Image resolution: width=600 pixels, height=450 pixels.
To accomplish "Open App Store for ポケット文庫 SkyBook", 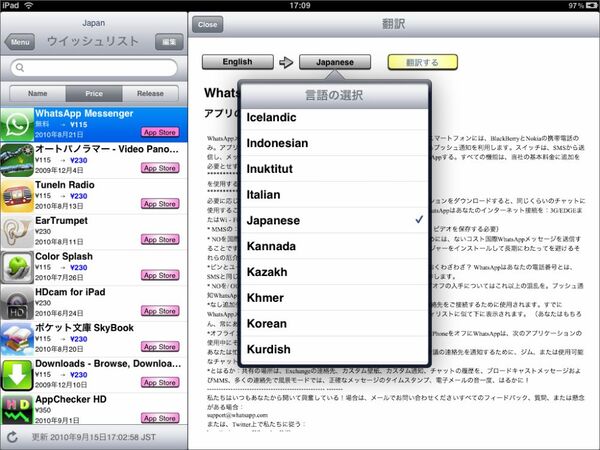I will click(160, 347).
